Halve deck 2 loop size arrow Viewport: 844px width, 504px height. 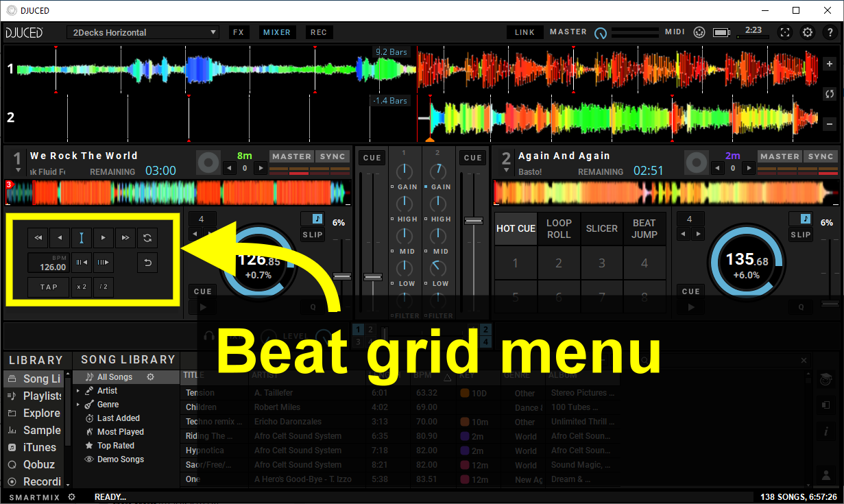[683, 235]
